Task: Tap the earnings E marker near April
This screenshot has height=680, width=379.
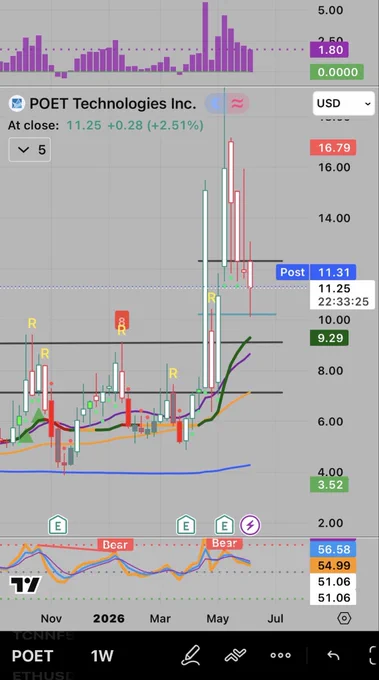Action: 186,525
